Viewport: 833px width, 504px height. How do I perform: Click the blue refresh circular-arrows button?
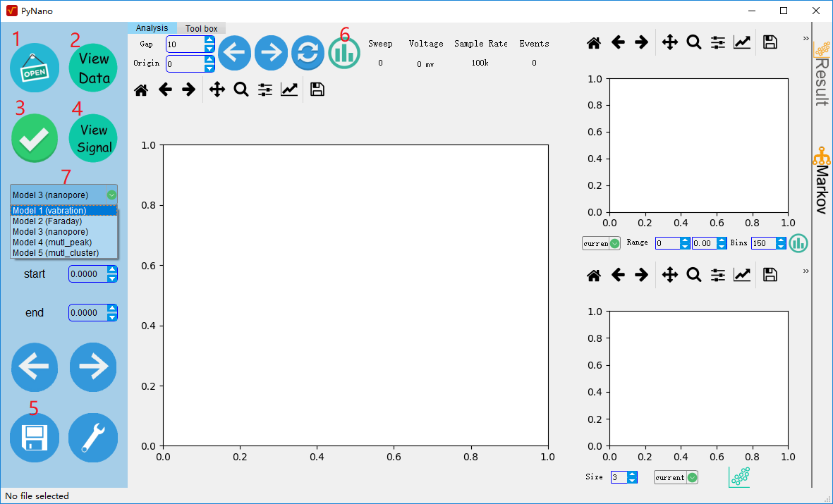pos(308,53)
